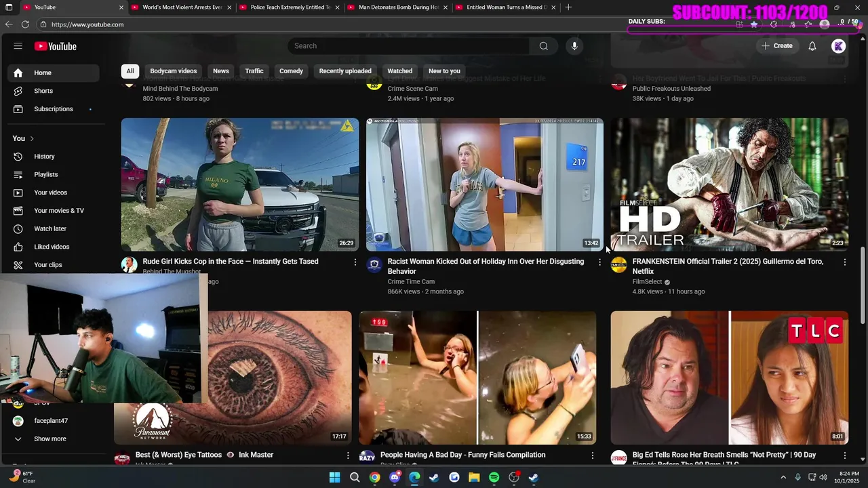This screenshot has width=868, height=488.
Task: Click the browser back arrow
Action: [x=9, y=24]
